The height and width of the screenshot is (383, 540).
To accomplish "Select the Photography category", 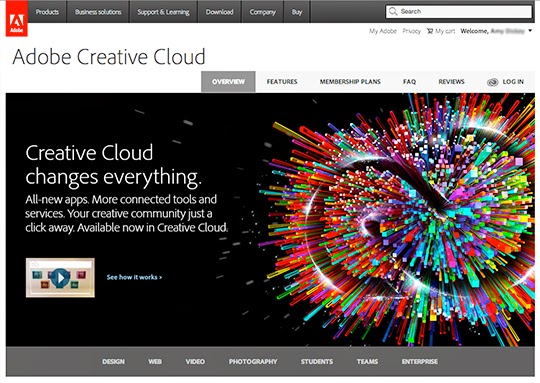I will [253, 362].
